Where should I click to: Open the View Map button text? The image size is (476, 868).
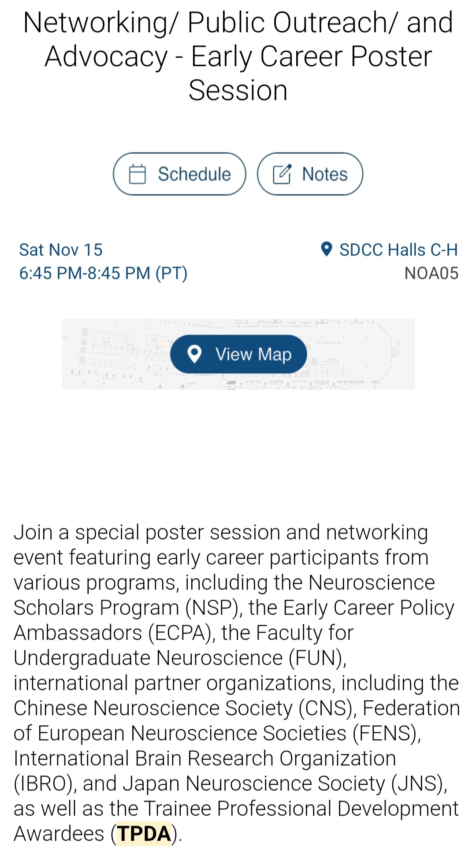[253, 354]
